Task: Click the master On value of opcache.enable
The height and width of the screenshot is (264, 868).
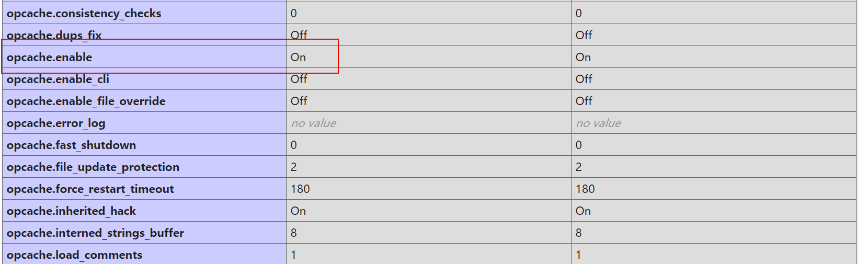Action: tap(583, 58)
